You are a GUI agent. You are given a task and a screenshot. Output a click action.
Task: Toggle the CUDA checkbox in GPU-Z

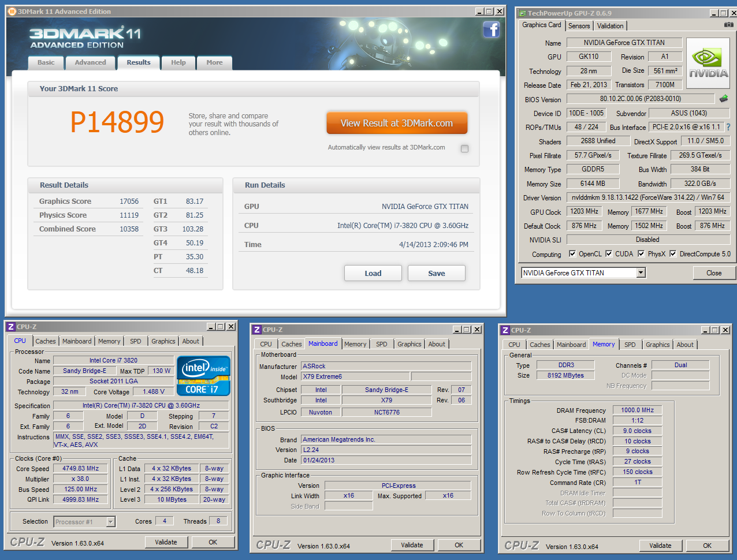[x=609, y=253]
